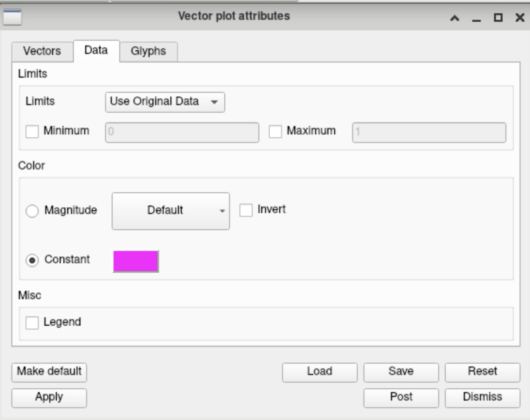Open the Limits selection dropdown
The image size is (530, 420).
(165, 100)
